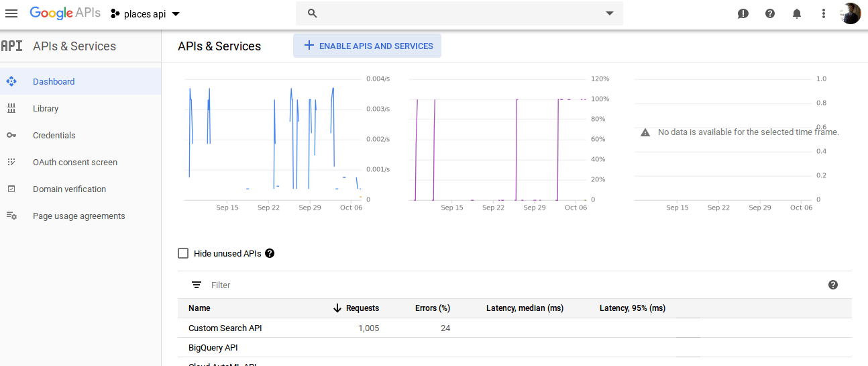This screenshot has width=868, height=366.
Task: Open the three-dot more options menu
Action: (824, 13)
